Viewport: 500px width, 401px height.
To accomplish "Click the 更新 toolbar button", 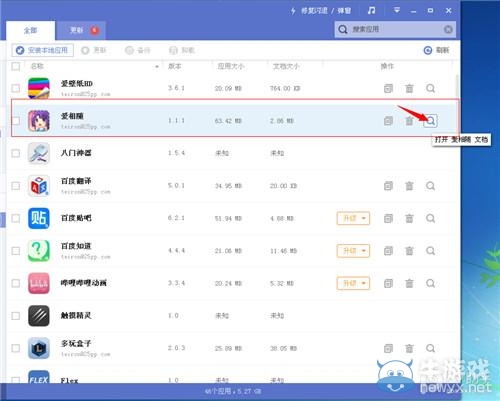I will pyautogui.click(x=94, y=50).
